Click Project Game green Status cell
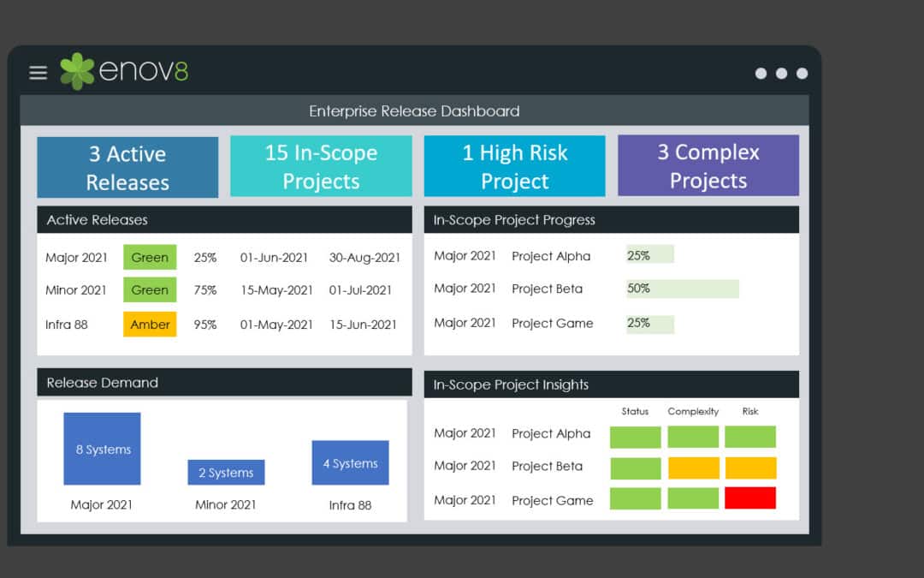Screen dimensions: 924x578 635,498
